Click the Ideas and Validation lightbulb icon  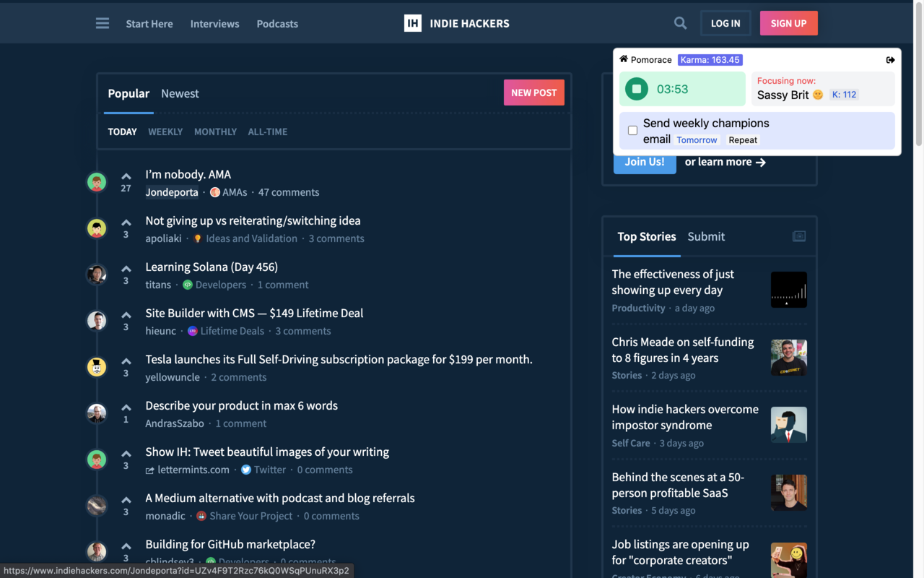(198, 238)
